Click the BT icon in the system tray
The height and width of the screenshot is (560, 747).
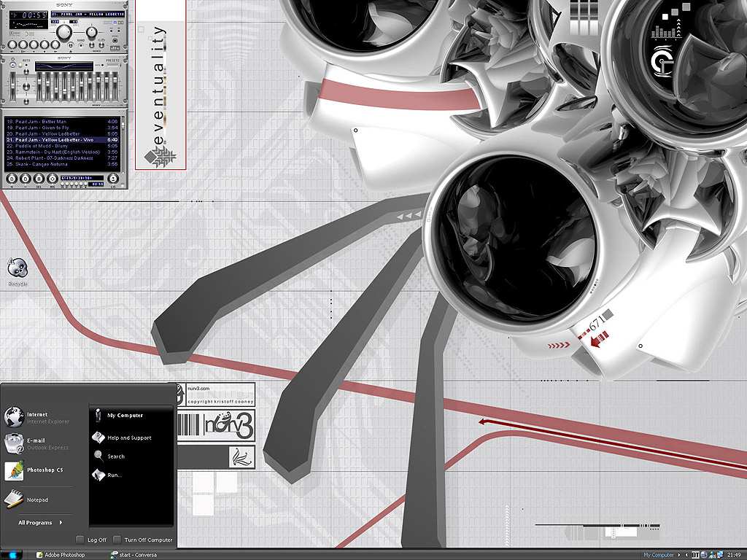click(695, 555)
